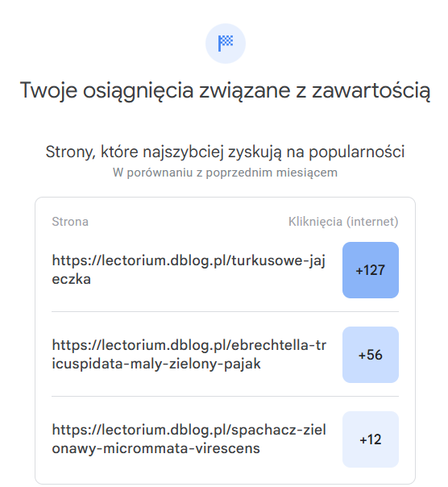Click the W porównaniu z poprzednim miesiącem text
The height and width of the screenshot is (487, 448).
pos(225,173)
